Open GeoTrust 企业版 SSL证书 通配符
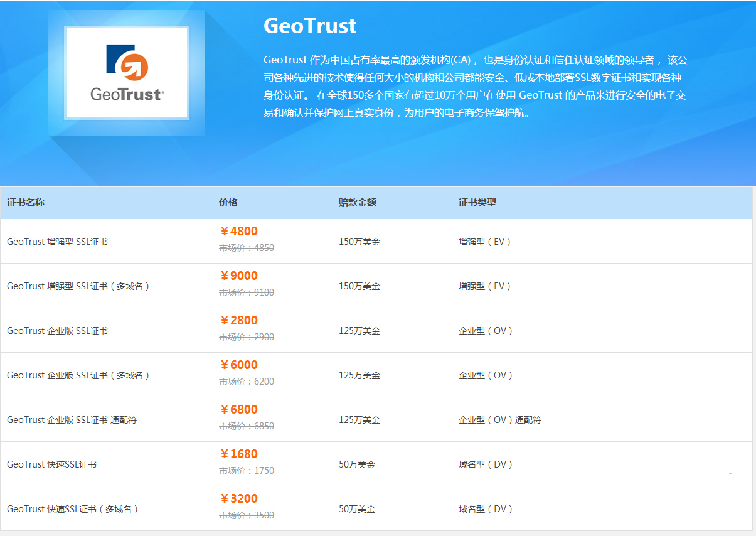Screen dimensions: 756x536 coord(72,420)
